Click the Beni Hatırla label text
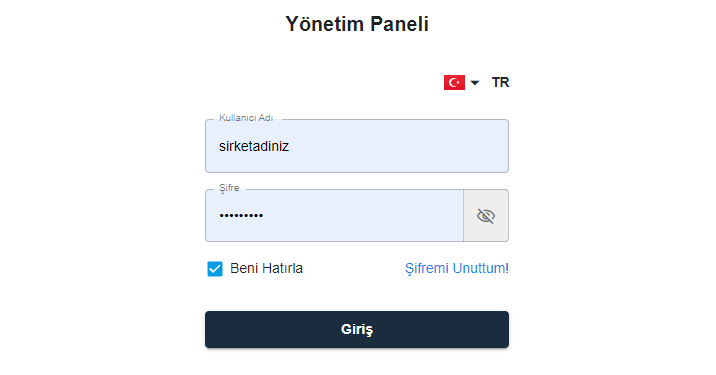This screenshot has height=375, width=716. pyautogui.click(x=266, y=268)
